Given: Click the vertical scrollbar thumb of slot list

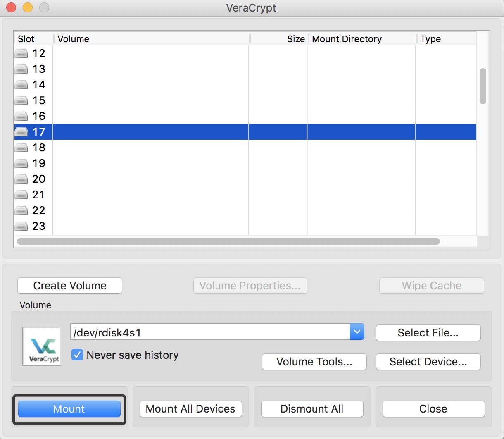Looking at the screenshot, I should 483,86.
